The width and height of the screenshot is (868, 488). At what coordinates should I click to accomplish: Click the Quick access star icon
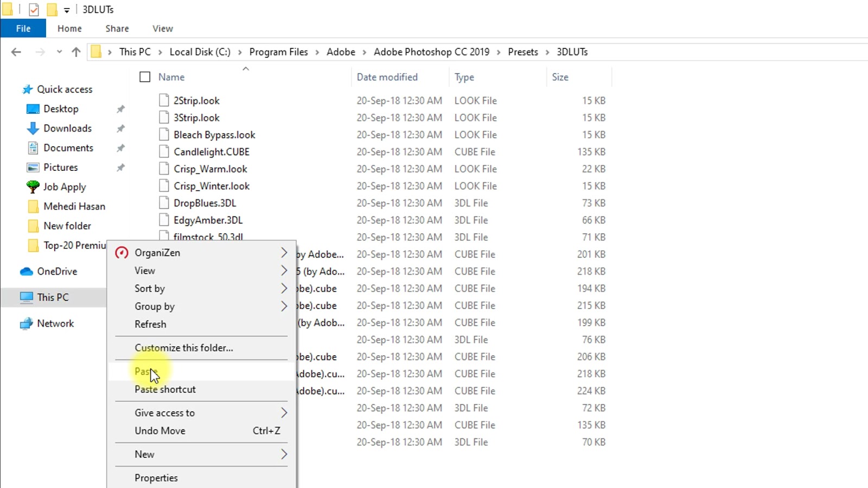click(x=27, y=89)
